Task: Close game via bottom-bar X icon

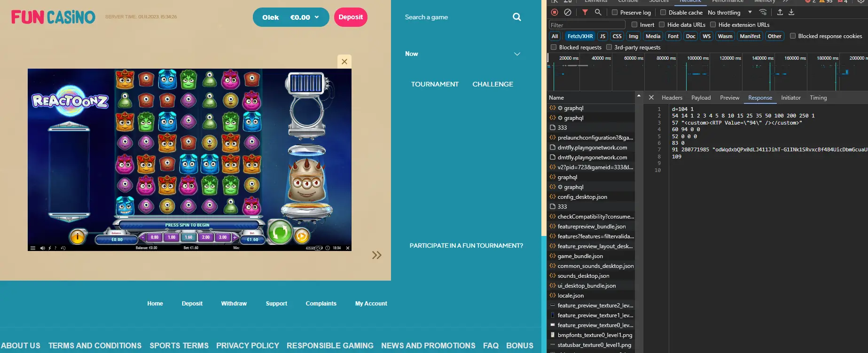Action: (x=348, y=248)
